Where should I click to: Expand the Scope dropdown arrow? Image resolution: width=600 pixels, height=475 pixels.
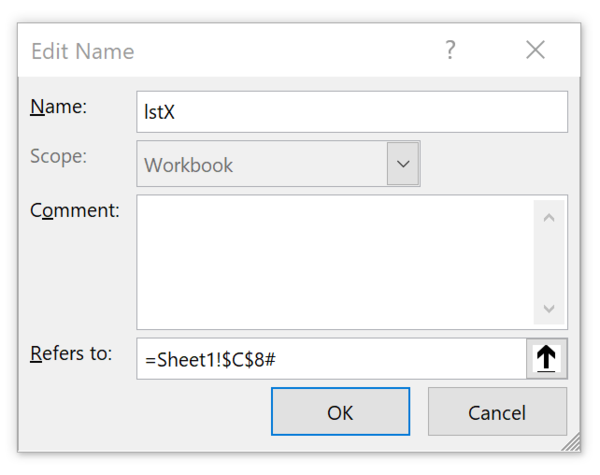point(404,164)
